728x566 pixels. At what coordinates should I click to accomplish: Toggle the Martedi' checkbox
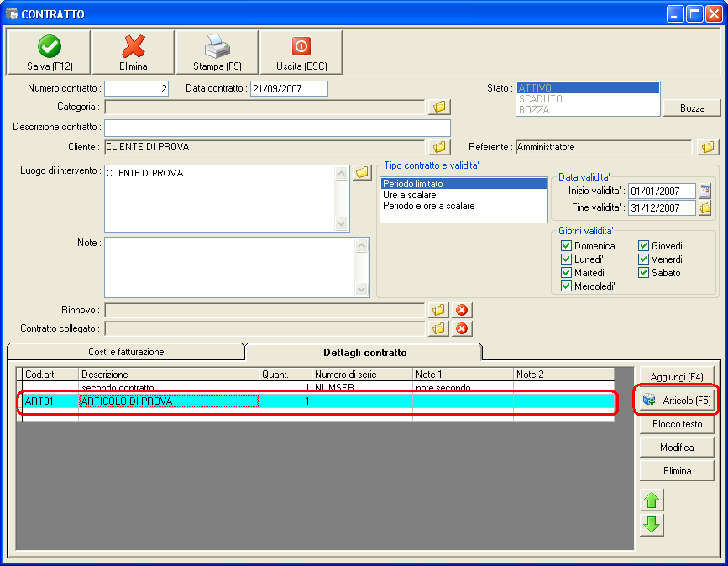(566, 273)
